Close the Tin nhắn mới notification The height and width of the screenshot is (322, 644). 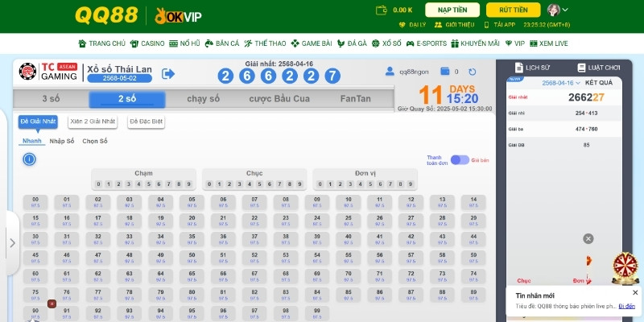coord(635,292)
